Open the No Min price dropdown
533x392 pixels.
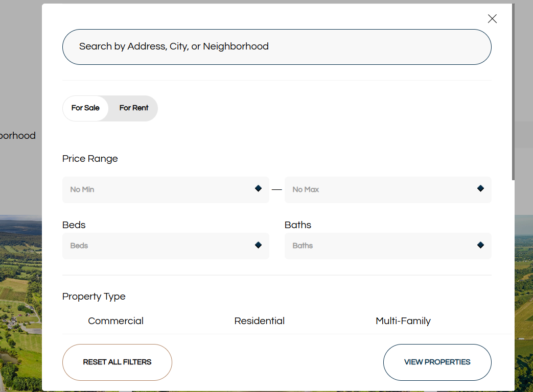(x=158, y=190)
